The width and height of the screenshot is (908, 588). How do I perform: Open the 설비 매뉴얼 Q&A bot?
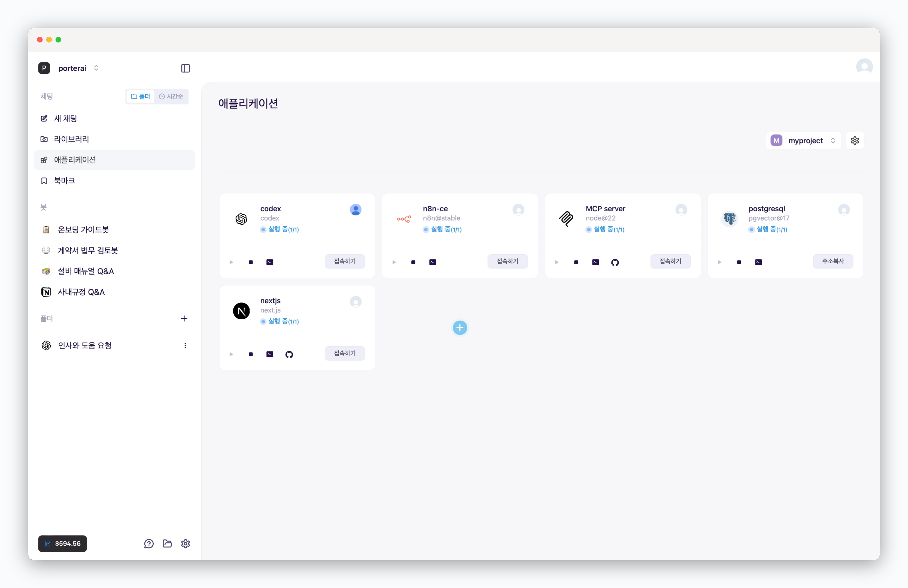pyautogui.click(x=114, y=271)
